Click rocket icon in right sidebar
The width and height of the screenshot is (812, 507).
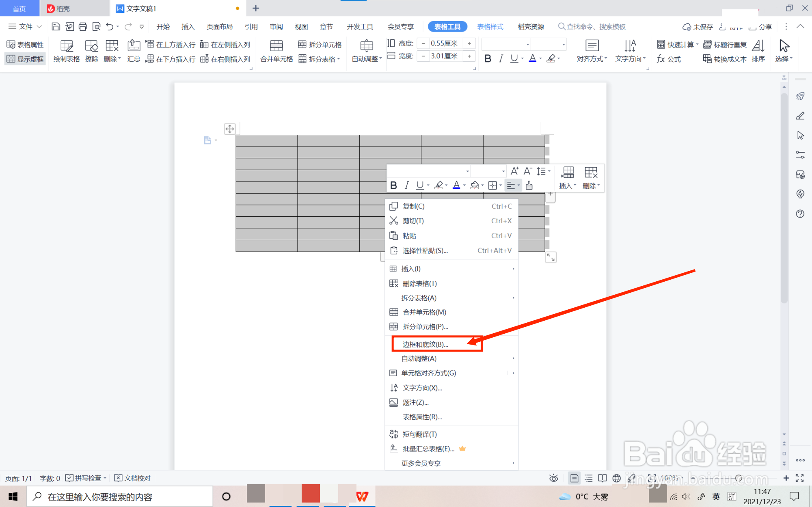click(800, 96)
